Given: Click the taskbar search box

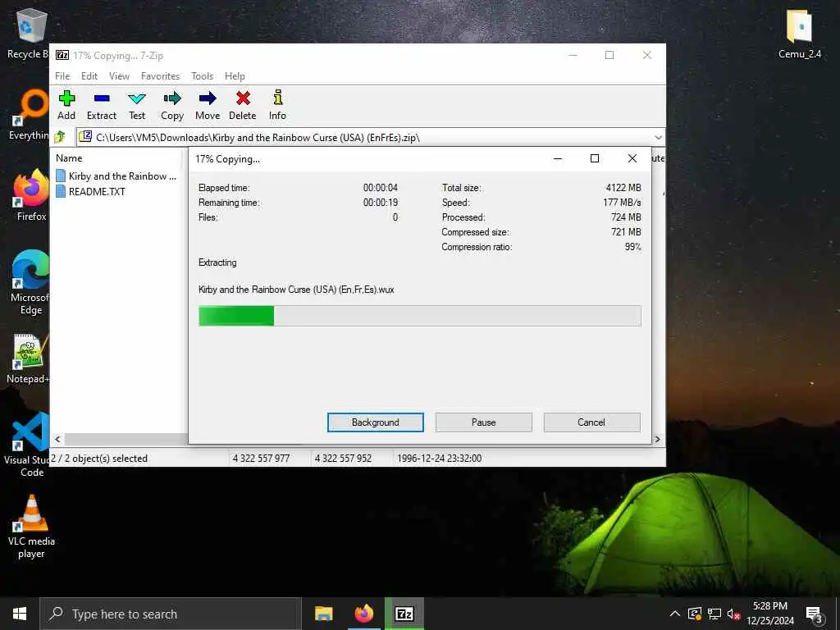Looking at the screenshot, I should pos(171,614).
